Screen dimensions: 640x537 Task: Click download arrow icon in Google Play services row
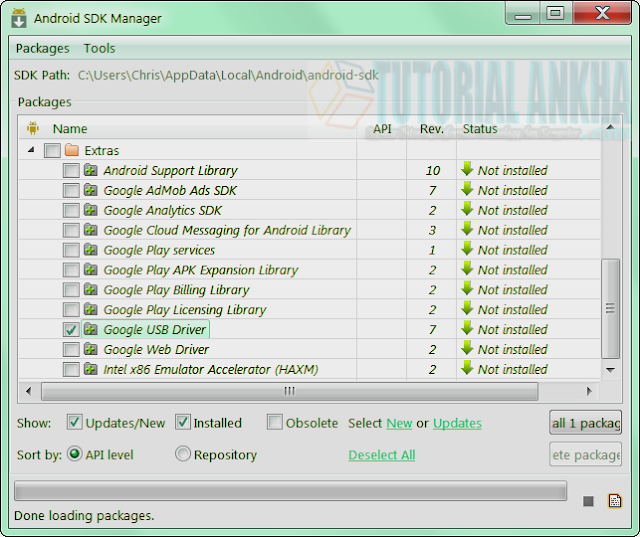[467, 249]
